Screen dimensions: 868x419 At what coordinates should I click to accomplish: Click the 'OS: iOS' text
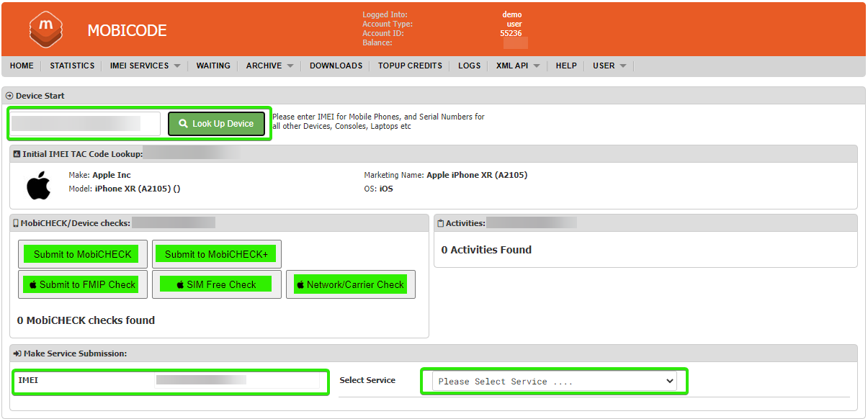coord(379,189)
